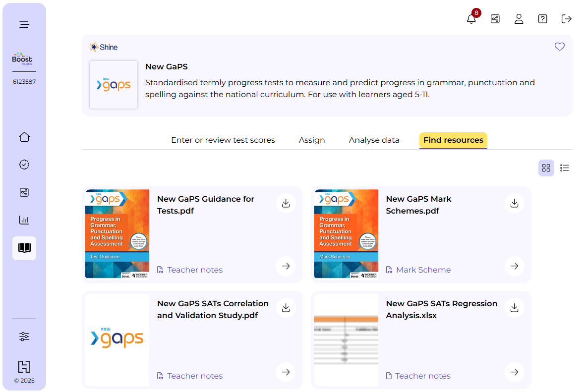Open the reports bar chart sidebar icon
This screenshot has height=392, width=585.
point(24,220)
